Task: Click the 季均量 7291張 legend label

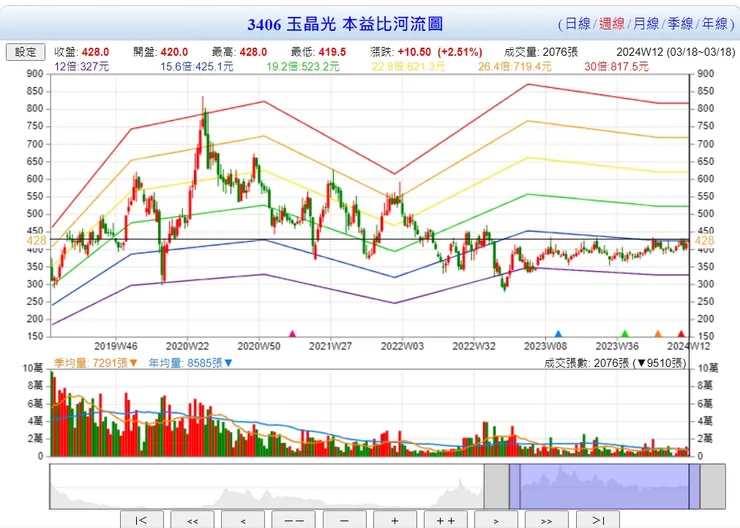Action: [96, 363]
